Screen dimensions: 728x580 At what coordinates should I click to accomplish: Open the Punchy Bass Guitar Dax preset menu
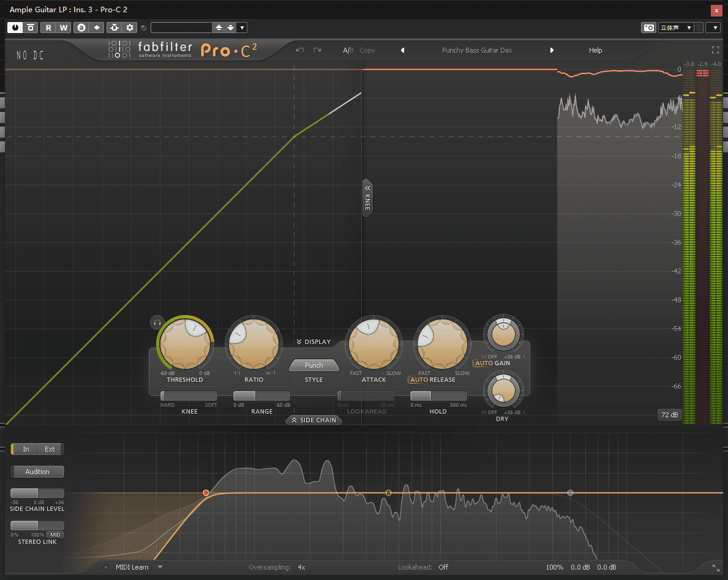[477, 50]
